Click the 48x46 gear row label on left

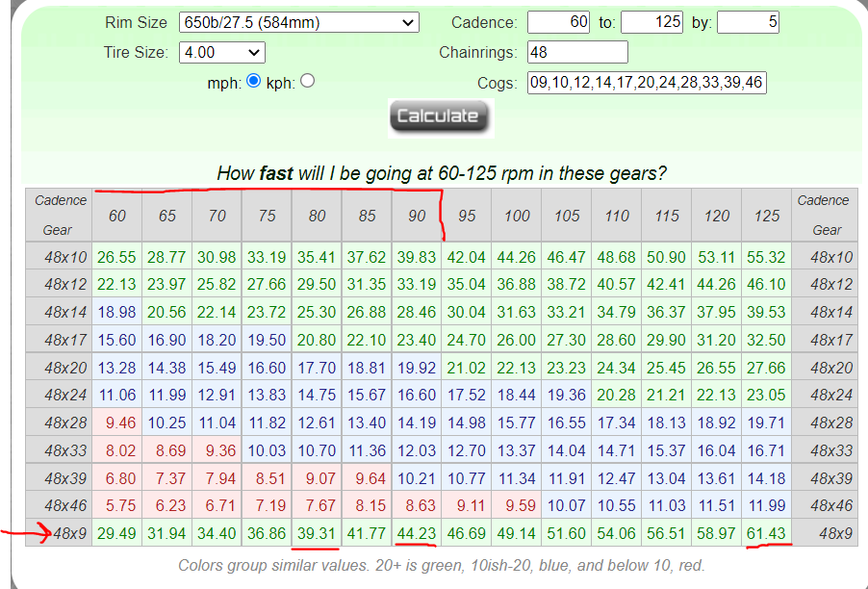pyautogui.click(x=65, y=505)
